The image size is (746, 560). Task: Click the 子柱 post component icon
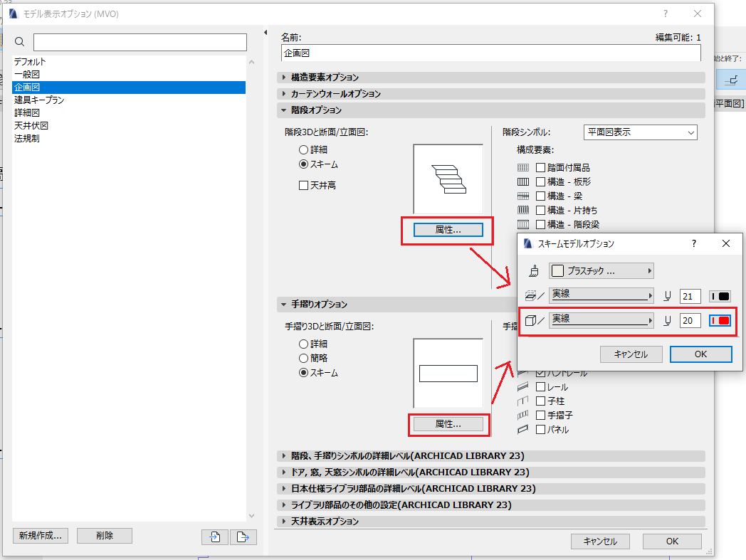(523, 401)
